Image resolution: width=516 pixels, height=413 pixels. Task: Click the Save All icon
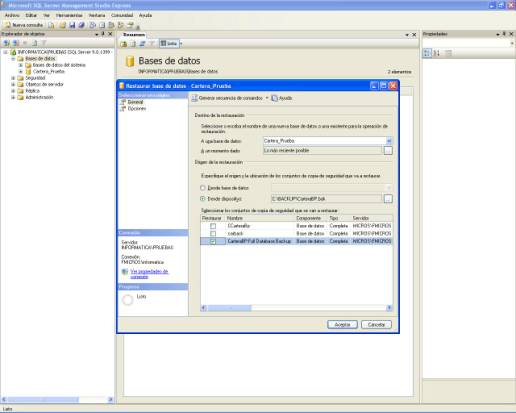click(x=81, y=25)
